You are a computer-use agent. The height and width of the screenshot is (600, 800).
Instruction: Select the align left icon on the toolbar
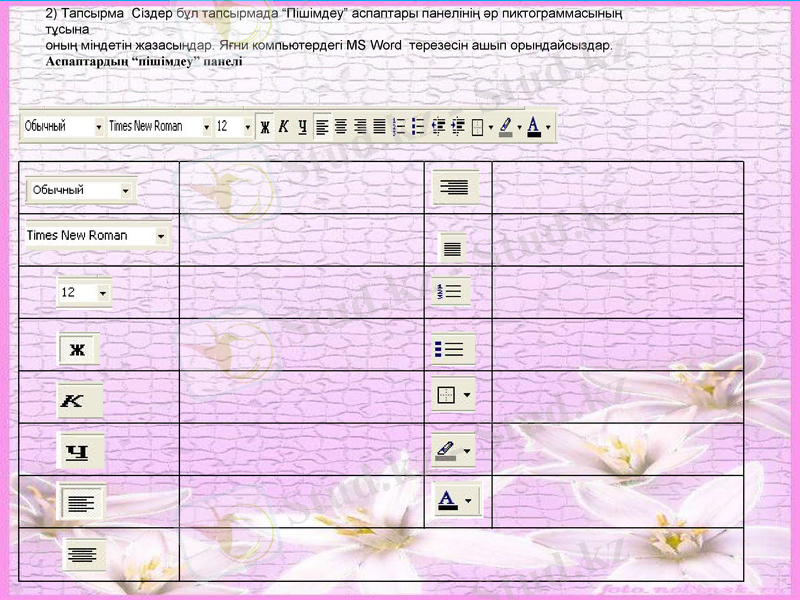tap(320, 127)
